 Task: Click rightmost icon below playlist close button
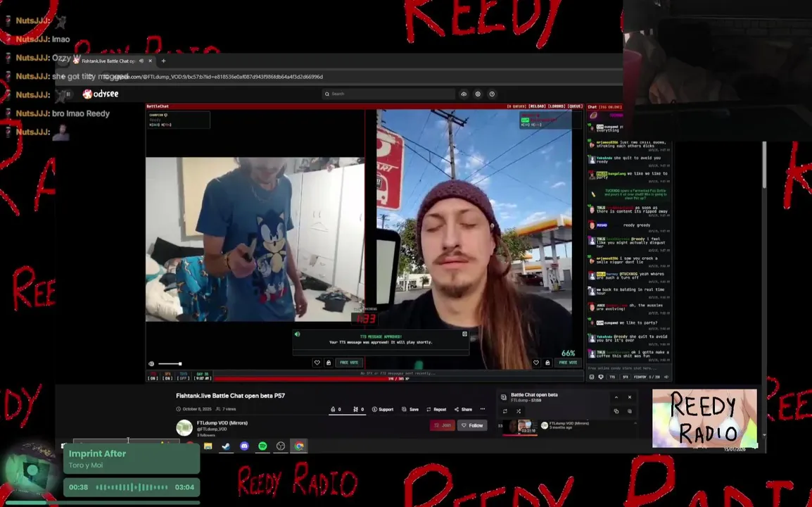point(630,411)
